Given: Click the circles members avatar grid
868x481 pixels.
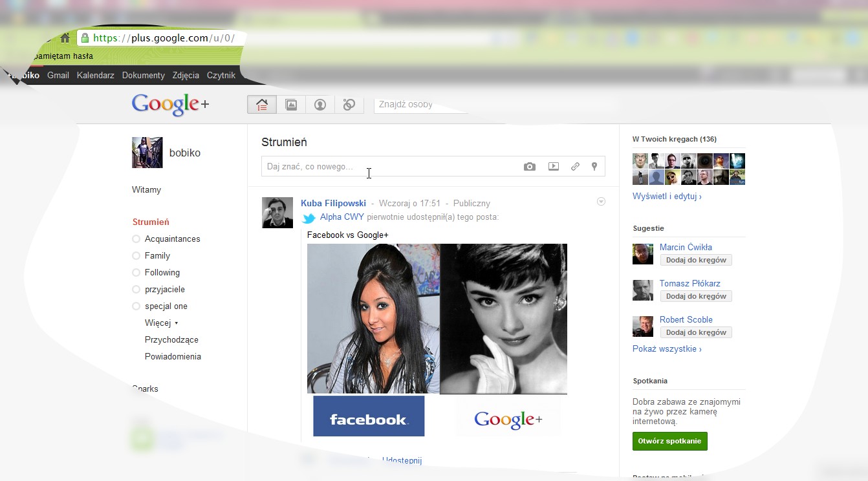Looking at the screenshot, I should tap(689, 169).
